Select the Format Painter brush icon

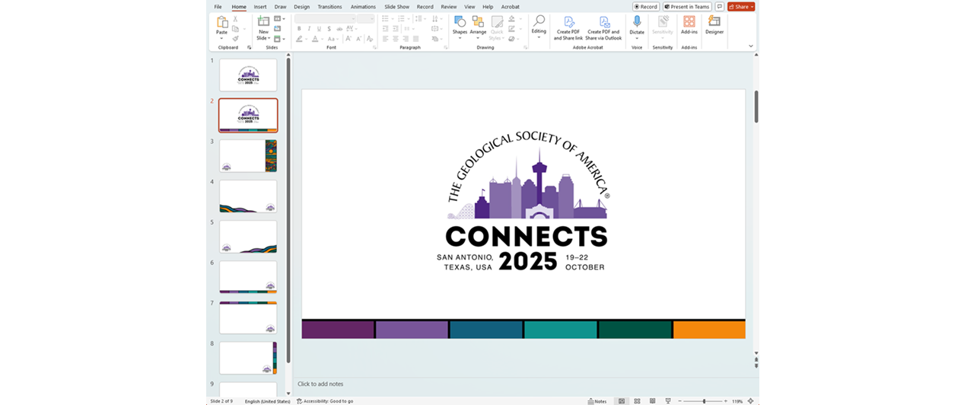pyautogui.click(x=236, y=39)
